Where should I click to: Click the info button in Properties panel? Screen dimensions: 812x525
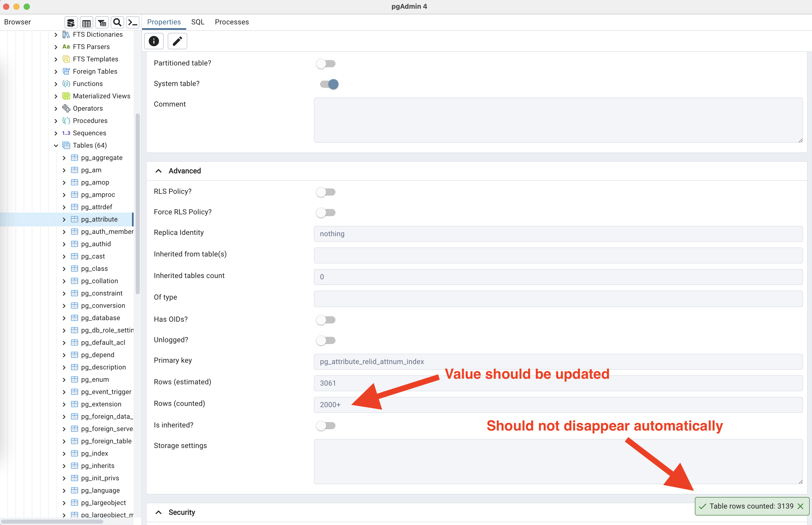154,41
